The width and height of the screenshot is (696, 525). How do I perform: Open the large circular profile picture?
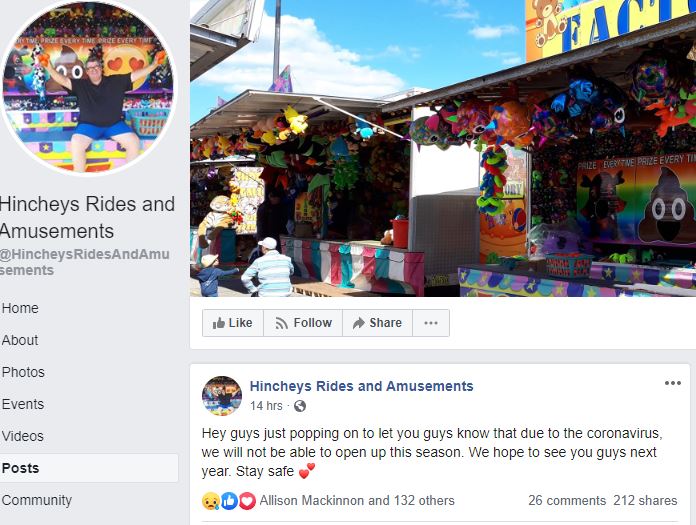[x=88, y=87]
